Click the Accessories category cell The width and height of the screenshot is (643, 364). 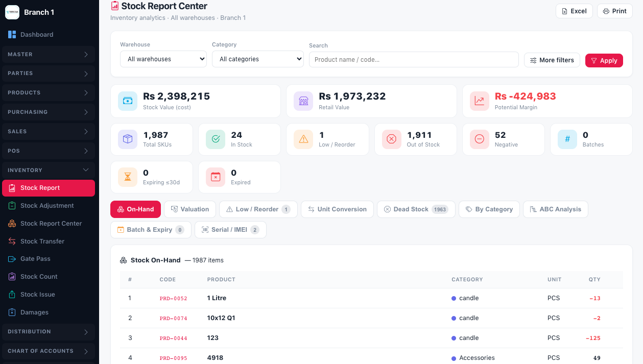[x=473, y=358]
